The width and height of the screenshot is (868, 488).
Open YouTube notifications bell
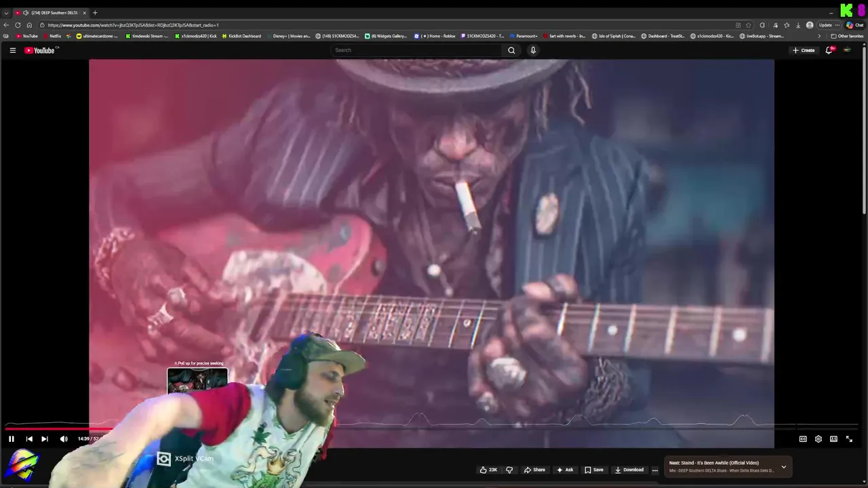click(x=829, y=50)
